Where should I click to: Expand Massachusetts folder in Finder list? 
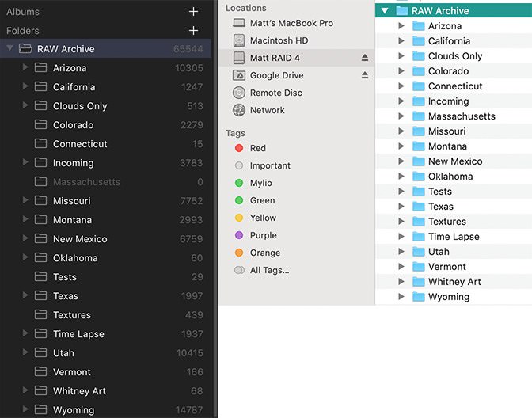click(x=401, y=116)
